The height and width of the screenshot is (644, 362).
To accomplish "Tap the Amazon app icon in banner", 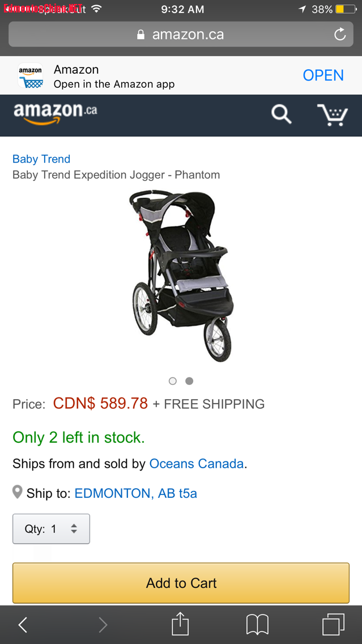I will pyautogui.click(x=31, y=76).
